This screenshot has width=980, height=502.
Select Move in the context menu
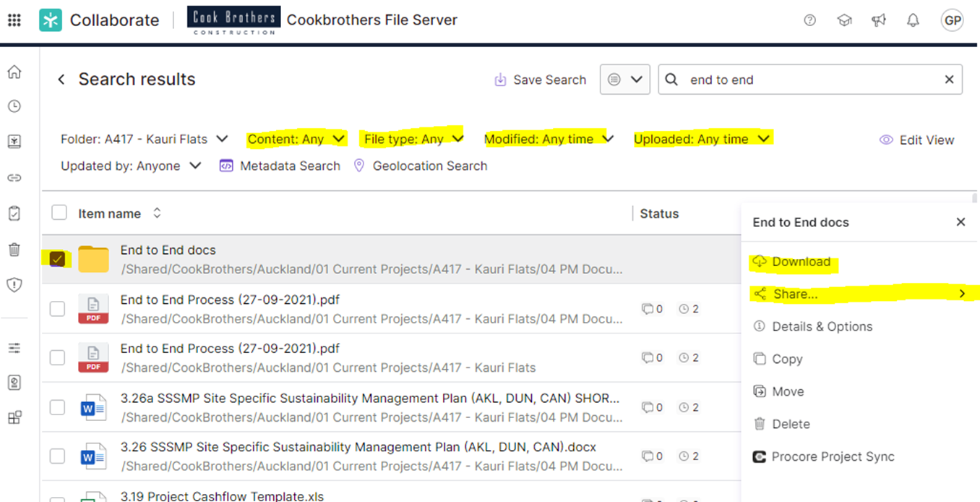point(779,391)
